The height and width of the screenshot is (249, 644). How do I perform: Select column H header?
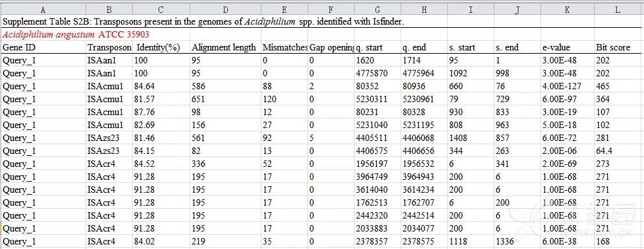tap(424, 10)
